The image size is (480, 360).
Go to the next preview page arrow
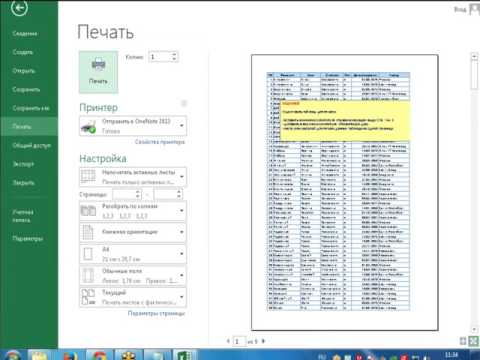(263, 341)
